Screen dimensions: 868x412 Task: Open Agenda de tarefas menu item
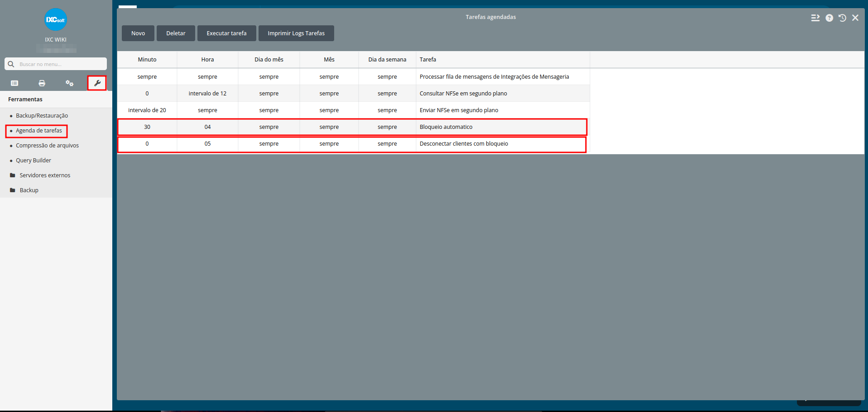click(x=39, y=131)
